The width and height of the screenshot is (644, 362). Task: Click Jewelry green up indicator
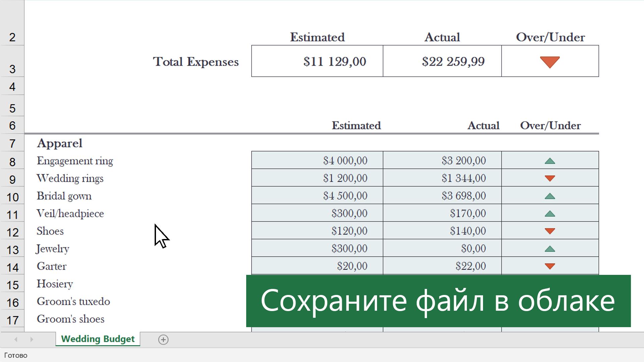pyautogui.click(x=550, y=249)
